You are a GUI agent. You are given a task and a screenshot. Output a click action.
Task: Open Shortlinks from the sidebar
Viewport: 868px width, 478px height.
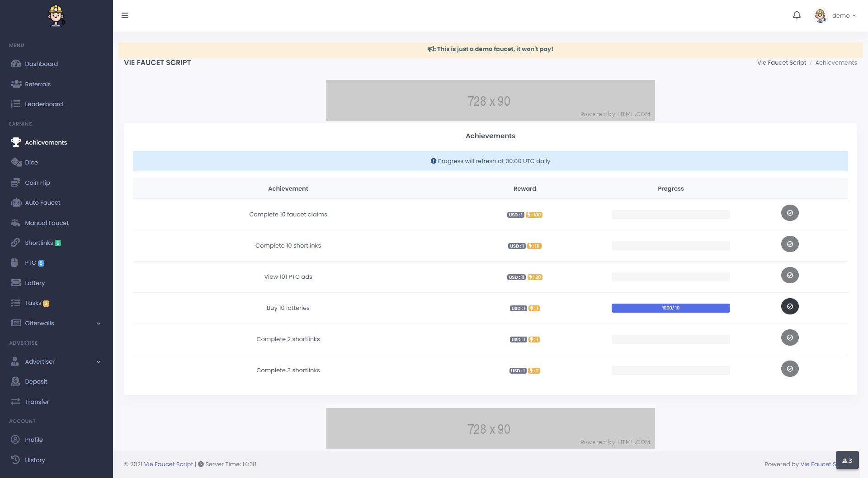pos(39,243)
